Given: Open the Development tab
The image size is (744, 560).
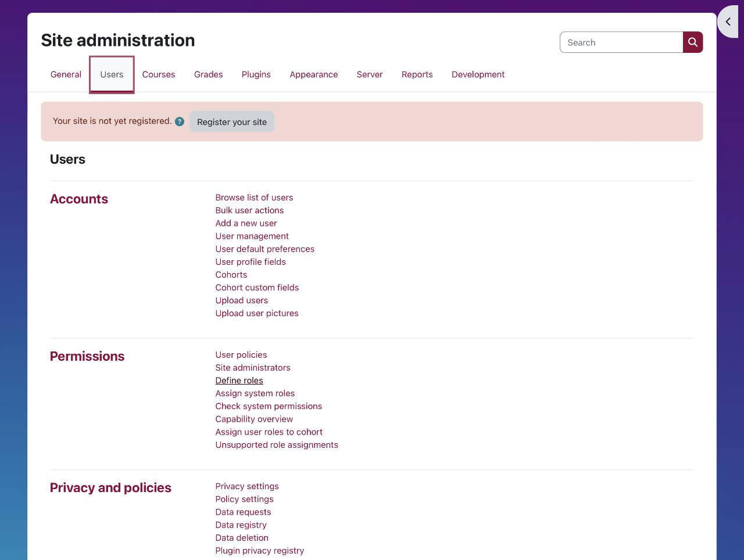Looking at the screenshot, I should (x=478, y=74).
